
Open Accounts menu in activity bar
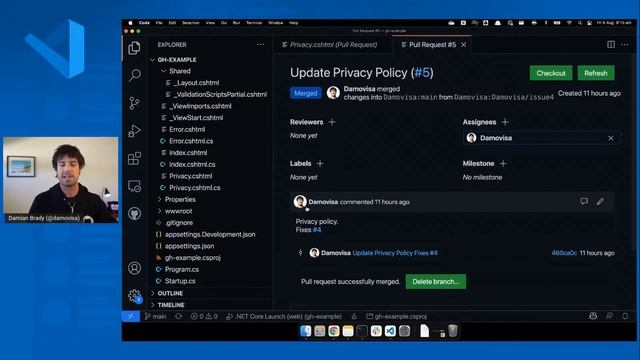point(134,268)
